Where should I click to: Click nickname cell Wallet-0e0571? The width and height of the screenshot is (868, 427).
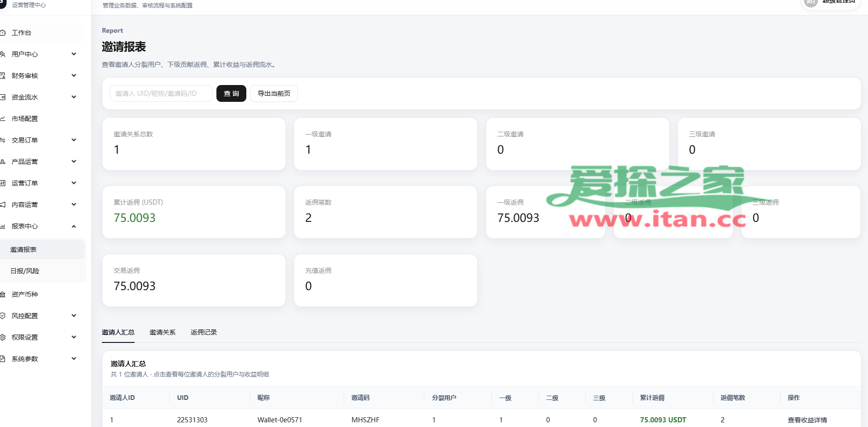click(280, 420)
